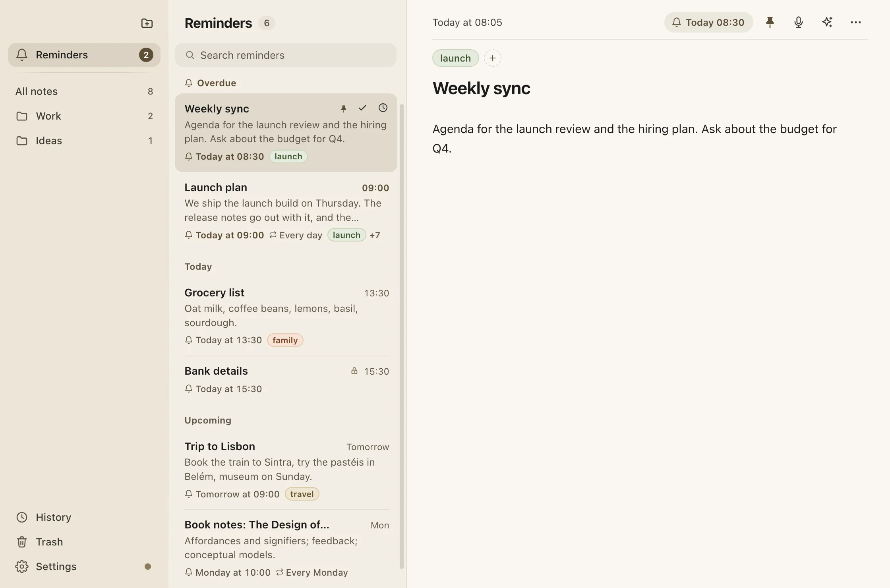Open Trash in the sidebar
890x588 pixels.
[84, 542]
